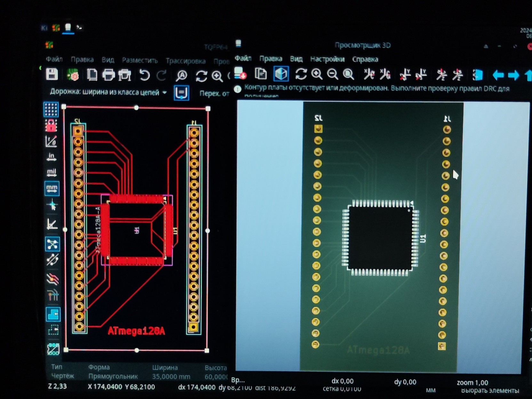
Task: Rotate the 3D board clockwise around Y
Action: click(405, 75)
